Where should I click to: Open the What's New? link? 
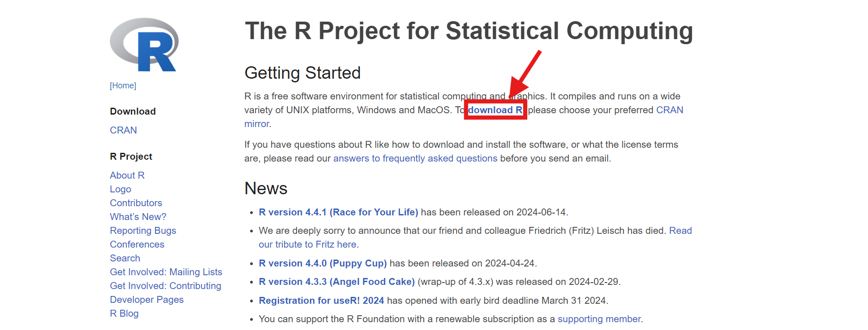pos(138,217)
